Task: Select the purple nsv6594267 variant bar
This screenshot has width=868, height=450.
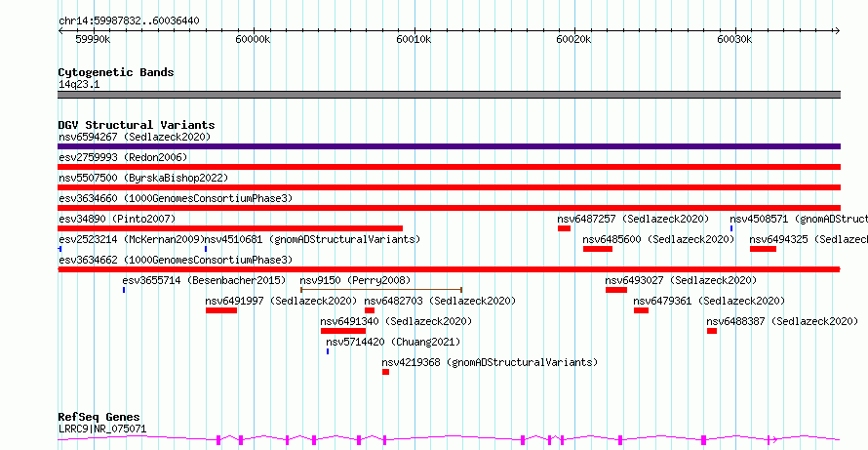Action: tap(449, 146)
